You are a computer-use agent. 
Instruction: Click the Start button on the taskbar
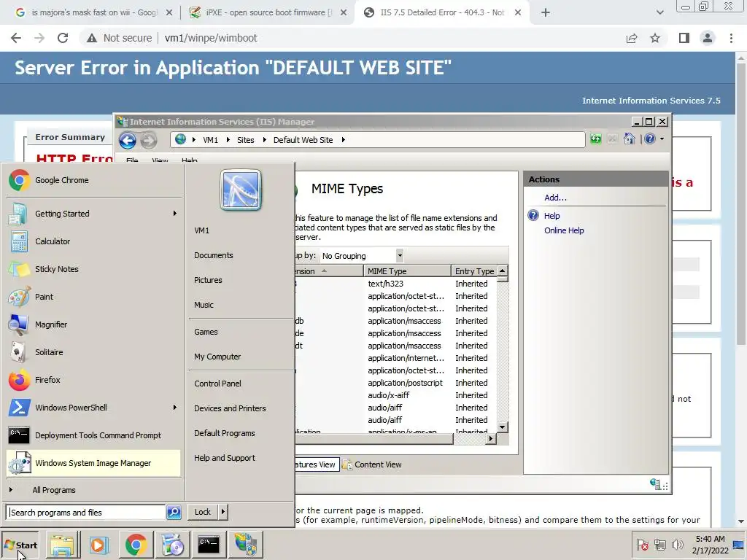[x=20, y=545]
